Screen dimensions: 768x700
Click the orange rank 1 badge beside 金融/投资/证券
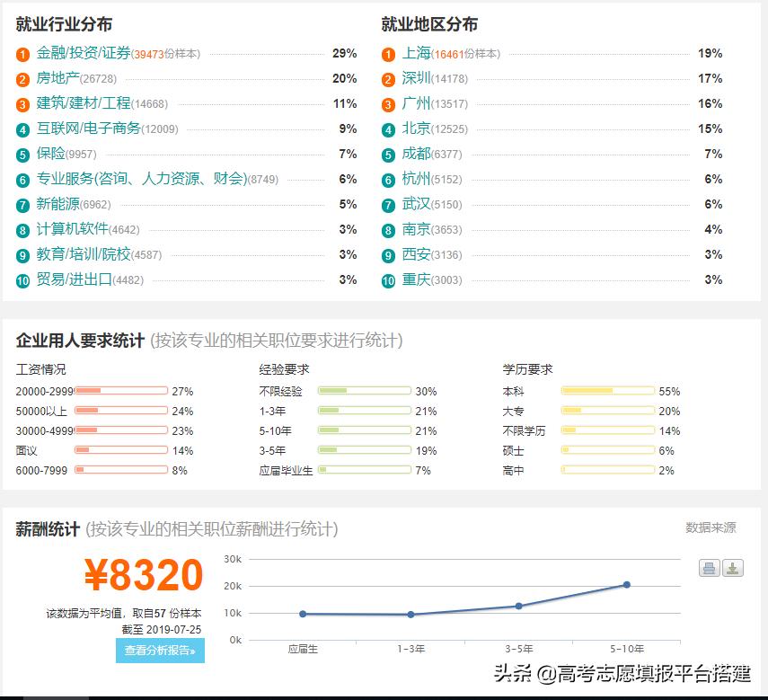point(22,54)
